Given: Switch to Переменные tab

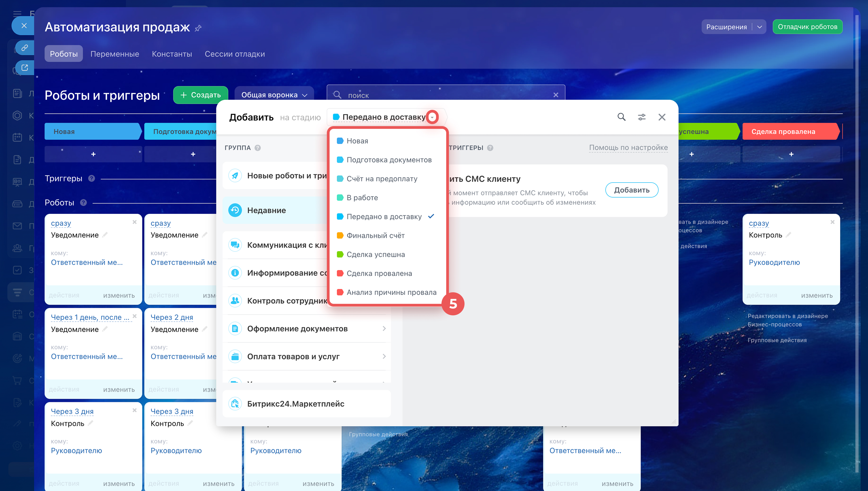Looking at the screenshot, I should (115, 54).
